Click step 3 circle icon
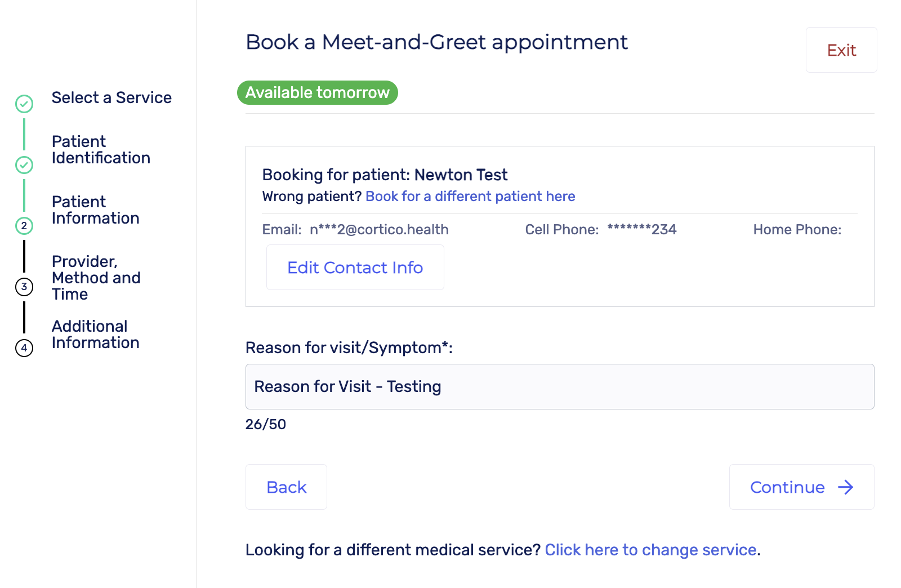 coord(24,287)
